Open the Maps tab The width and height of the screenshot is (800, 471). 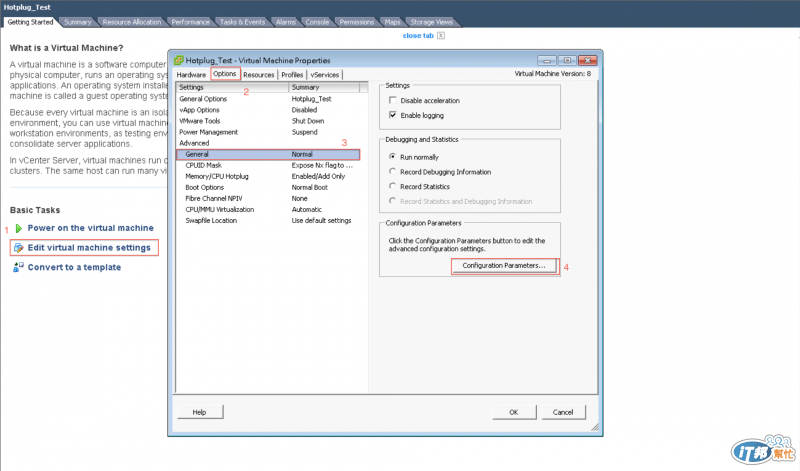(x=392, y=22)
